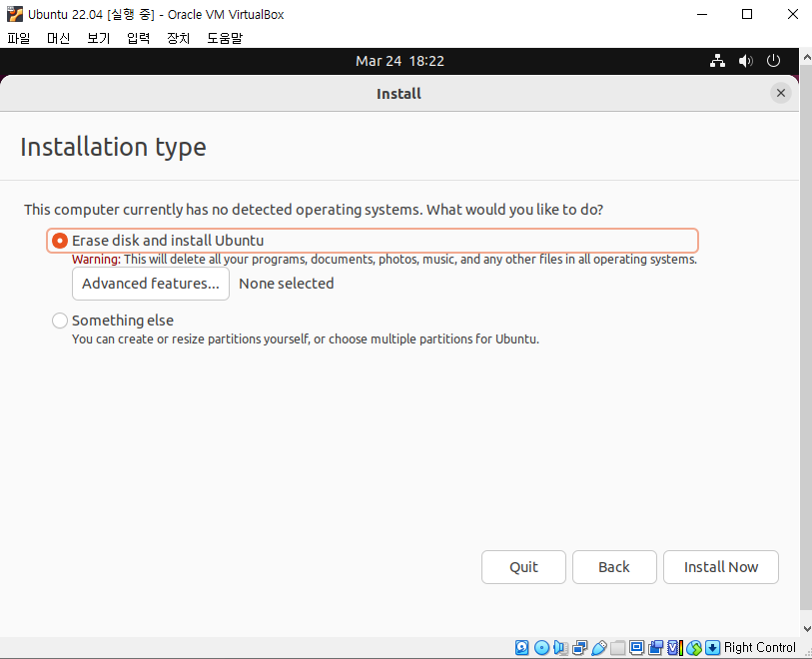The height and width of the screenshot is (659, 812).
Task: Click the Installation type heading
Action: (113, 147)
